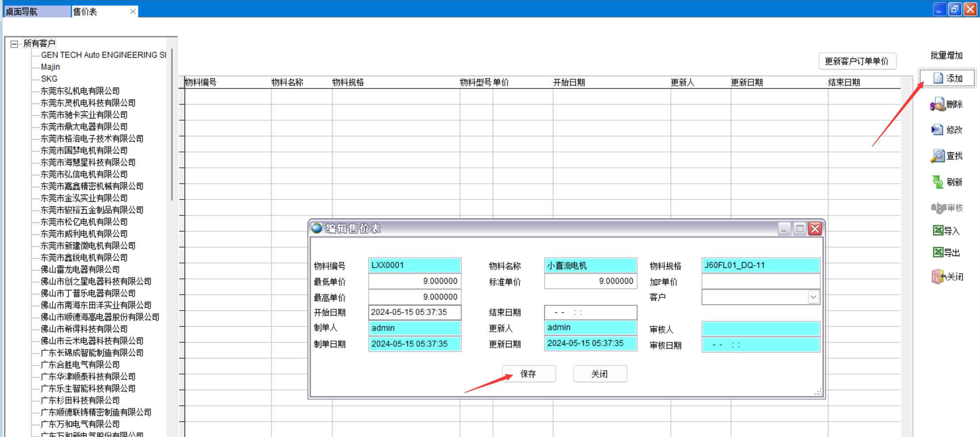Click the 关闭 button beside 保存
This screenshot has width=980, height=437.
point(600,374)
